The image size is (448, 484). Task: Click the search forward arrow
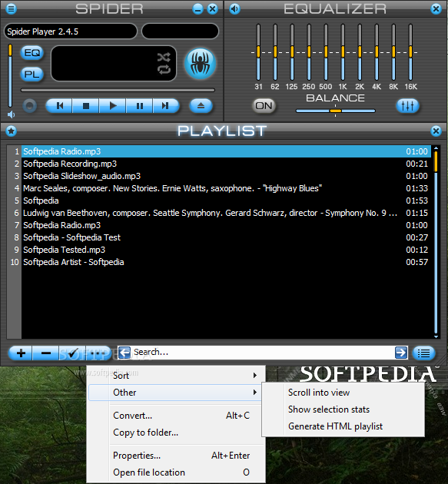[x=401, y=352]
